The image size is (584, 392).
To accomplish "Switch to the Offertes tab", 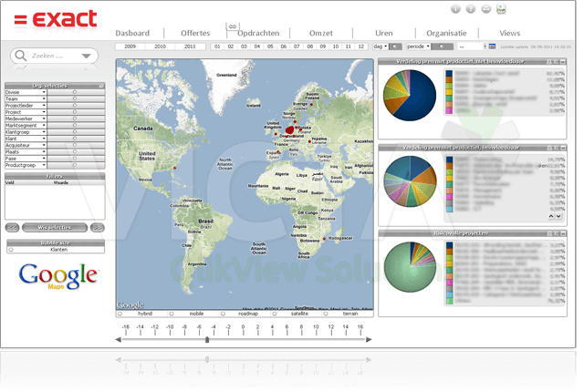I will [x=195, y=33].
